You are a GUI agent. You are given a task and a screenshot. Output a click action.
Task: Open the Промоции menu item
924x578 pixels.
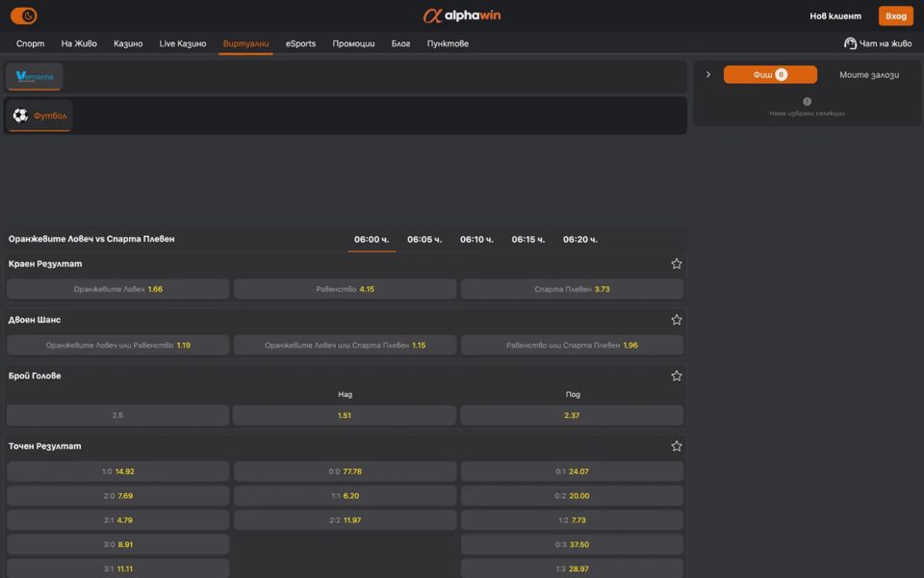353,43
